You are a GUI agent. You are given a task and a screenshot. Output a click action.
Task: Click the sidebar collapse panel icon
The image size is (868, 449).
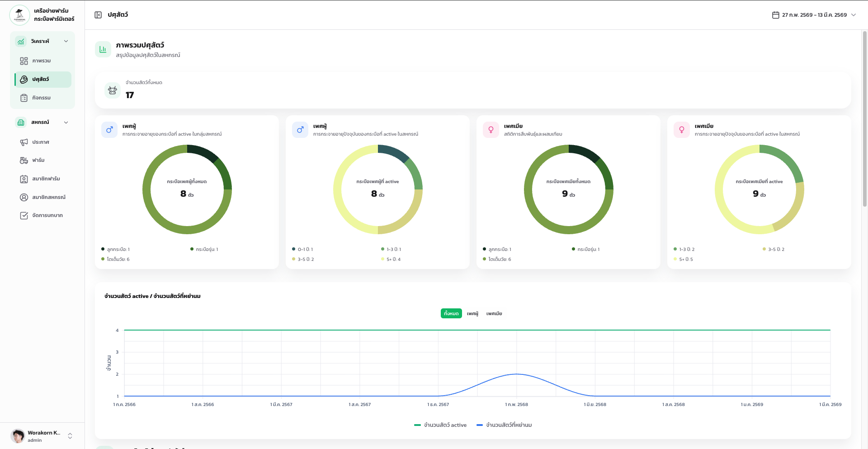pos(98,15)
